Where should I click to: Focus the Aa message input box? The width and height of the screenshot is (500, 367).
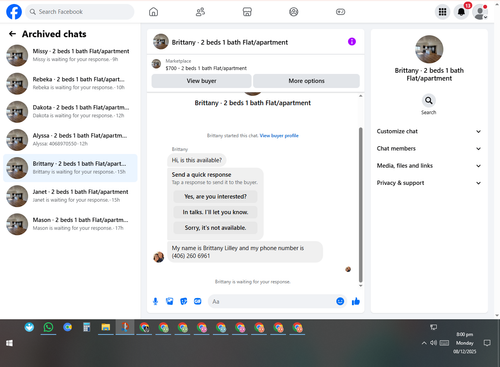pos(272,301)
